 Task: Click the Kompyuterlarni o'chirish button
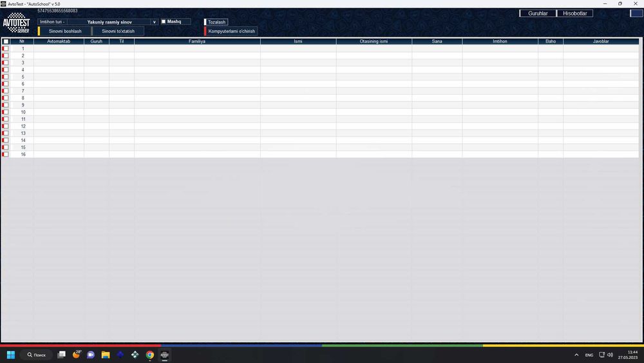pos(231,31)
